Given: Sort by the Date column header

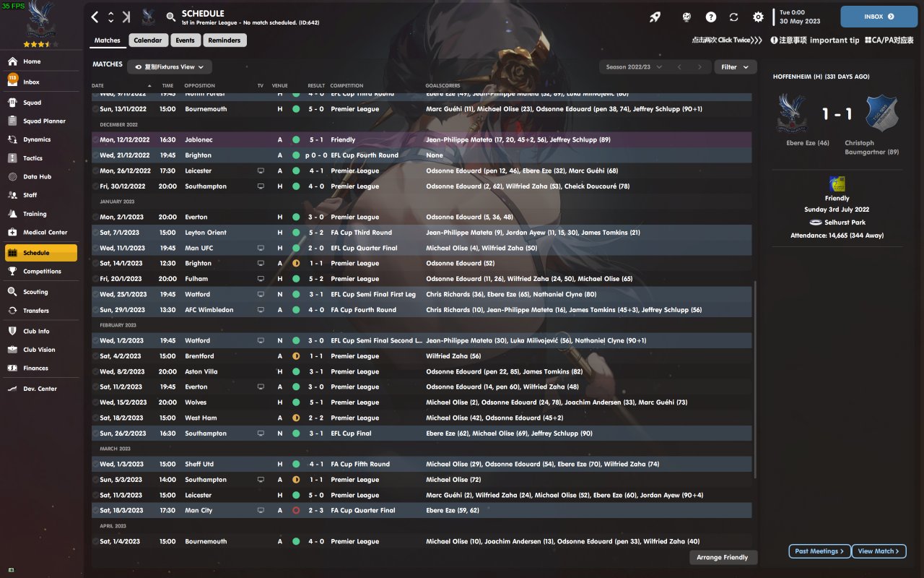Looking at the screenshot, I should click(x=97, y=86).
